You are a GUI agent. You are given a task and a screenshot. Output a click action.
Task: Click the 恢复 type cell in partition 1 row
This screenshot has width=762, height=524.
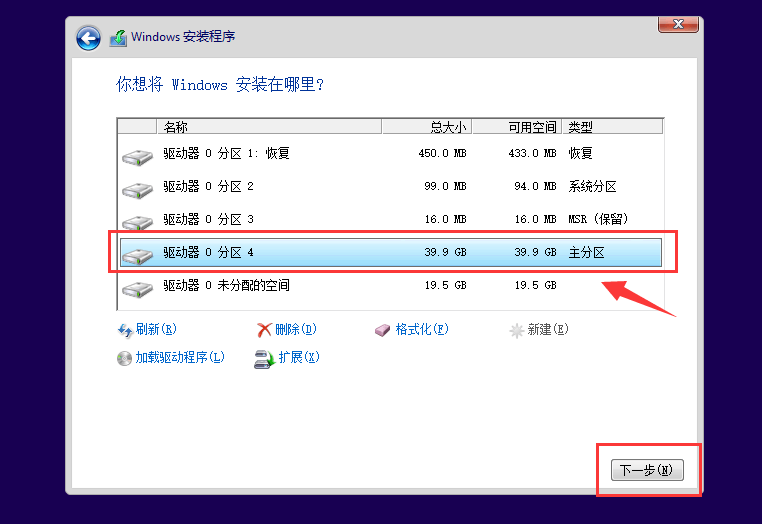coord(580,154)
